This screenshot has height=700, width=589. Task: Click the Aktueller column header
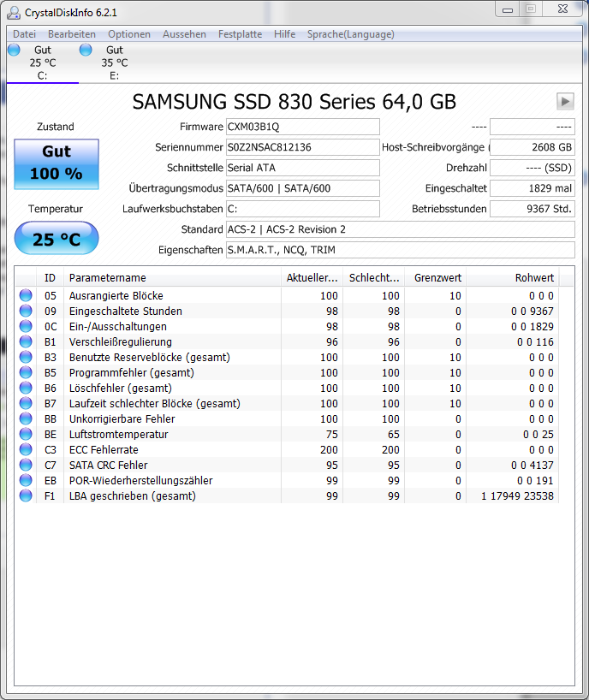(x=312, y=277)
